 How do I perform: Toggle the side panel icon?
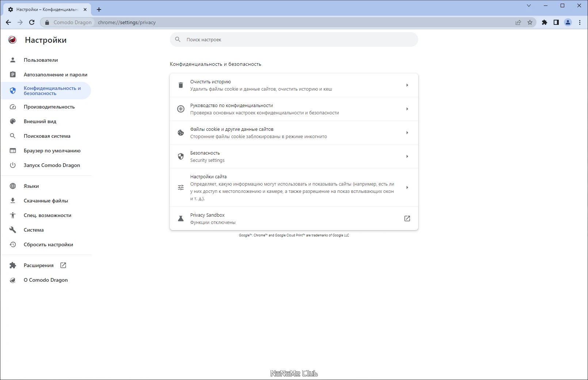pyautogui.click(x=556, y=22)
